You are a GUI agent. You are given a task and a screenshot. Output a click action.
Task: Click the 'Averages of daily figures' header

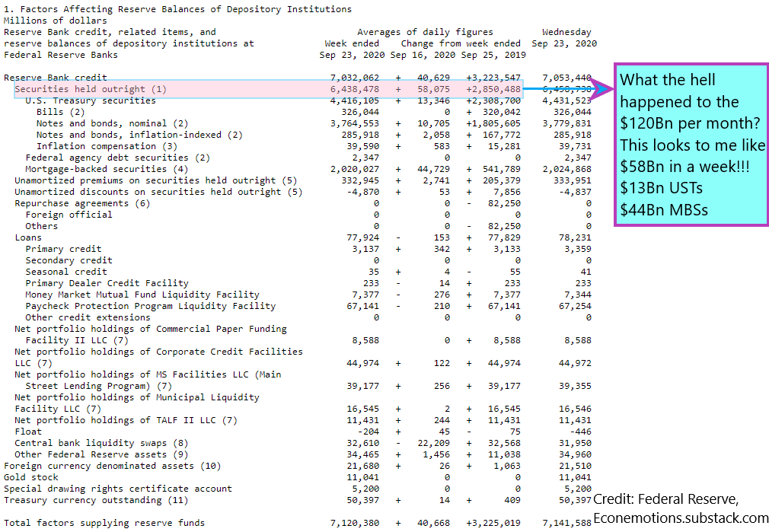[x=425, y=32]
